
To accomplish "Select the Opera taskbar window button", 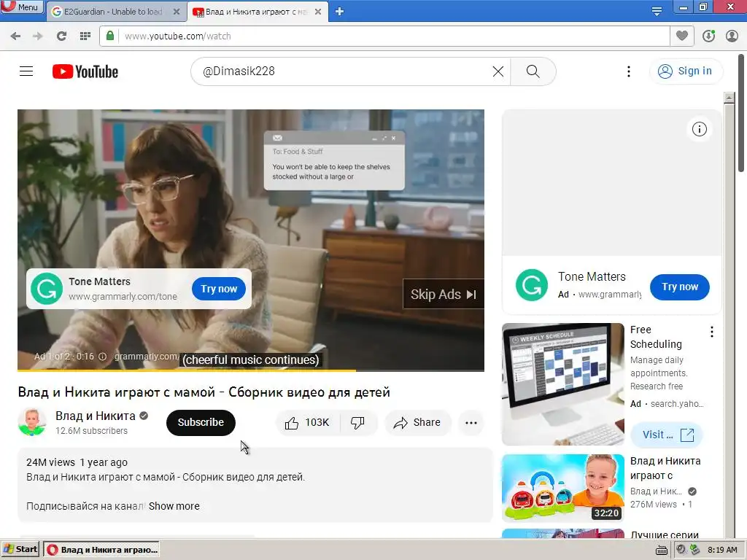I will [101, 550].
